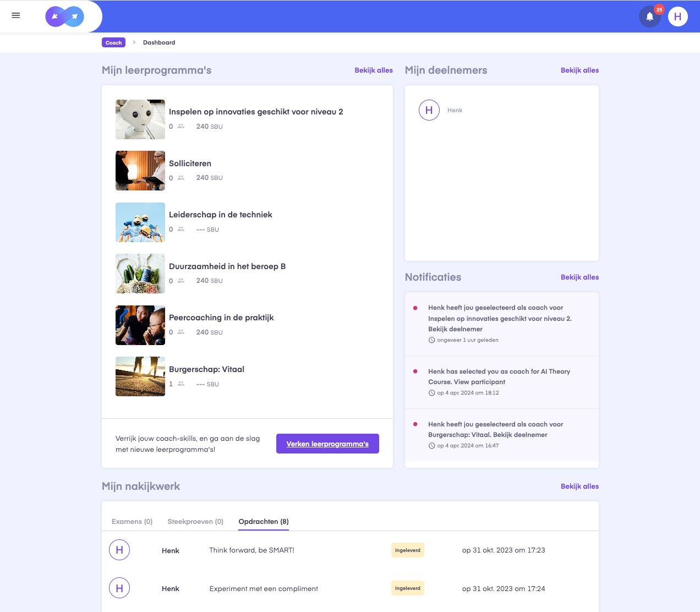Open Duurzaamheid in het beroep B thumbnail
This screenshot has width=700, height=612.
pyautogui.click(x=140, y=274)
